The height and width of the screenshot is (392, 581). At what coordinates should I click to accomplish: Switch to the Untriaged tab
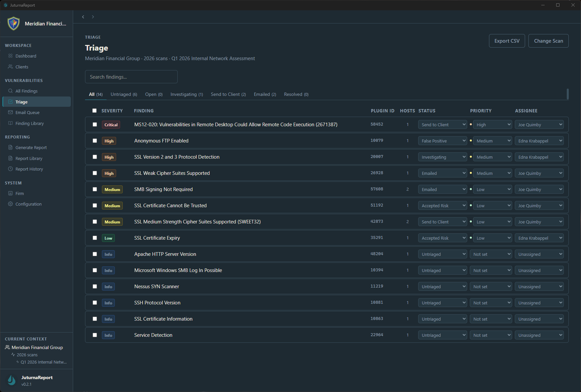[x=124, y=94]
